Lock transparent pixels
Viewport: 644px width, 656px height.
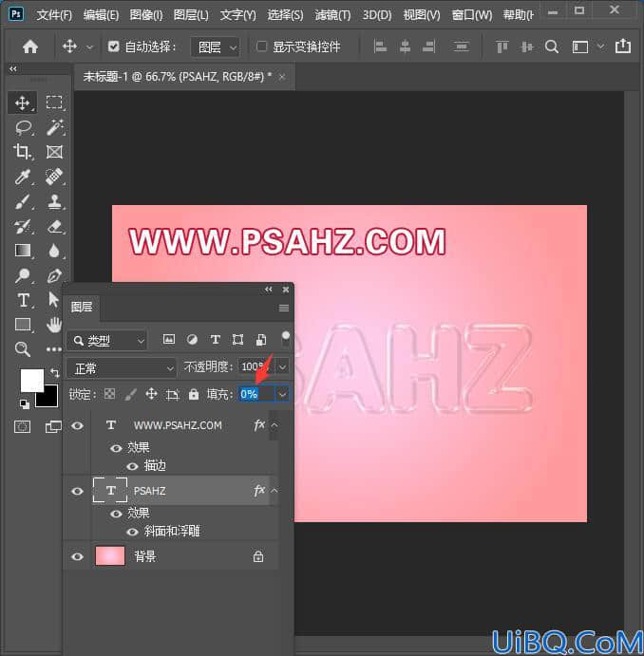tap(109, 394)
